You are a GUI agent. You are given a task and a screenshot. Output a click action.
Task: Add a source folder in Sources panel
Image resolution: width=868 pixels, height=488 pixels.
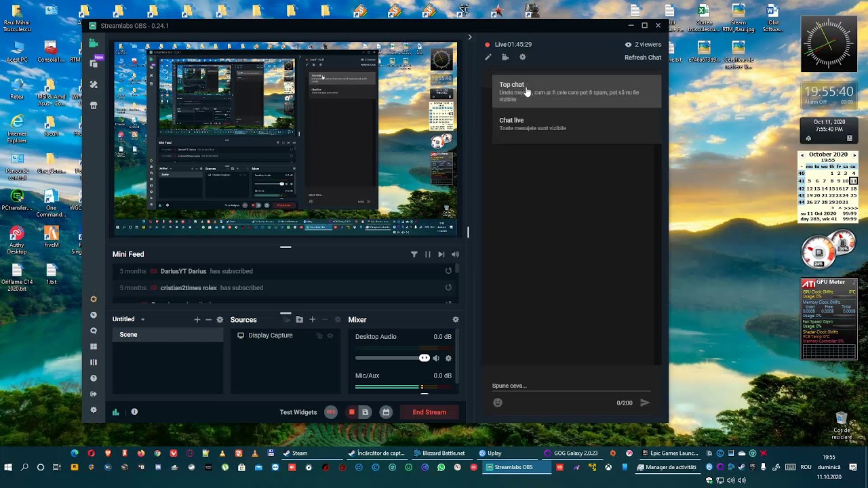[300, 319]
